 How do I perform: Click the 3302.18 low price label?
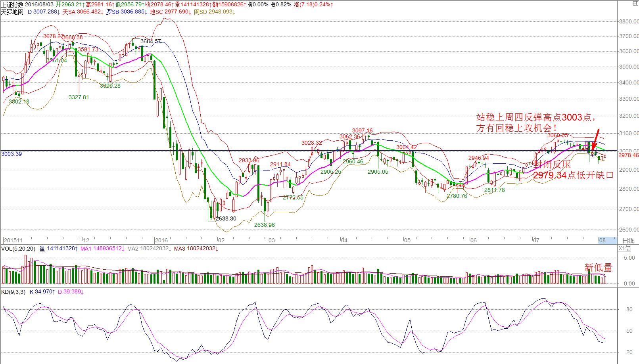[x=19, y=102]
